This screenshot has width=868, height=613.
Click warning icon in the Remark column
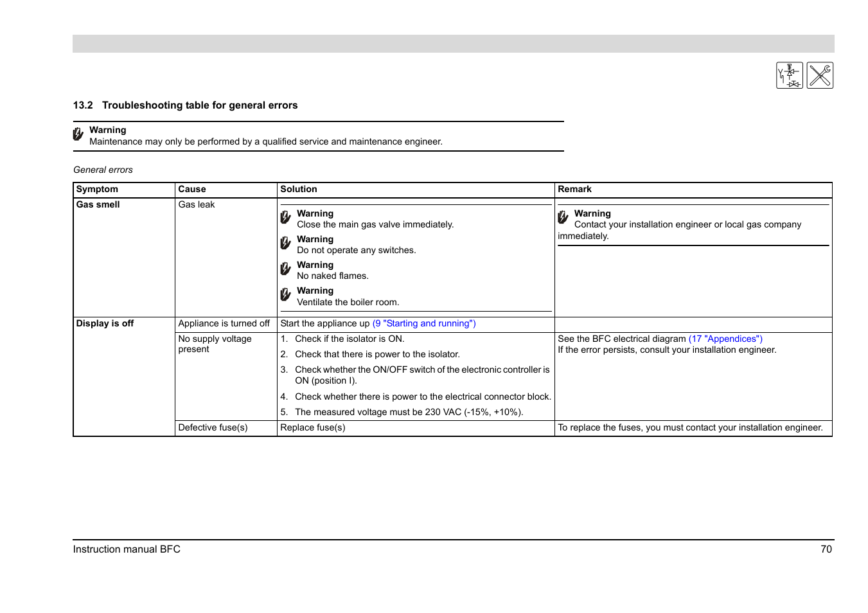pyautogui.click(x=563, y=217)
